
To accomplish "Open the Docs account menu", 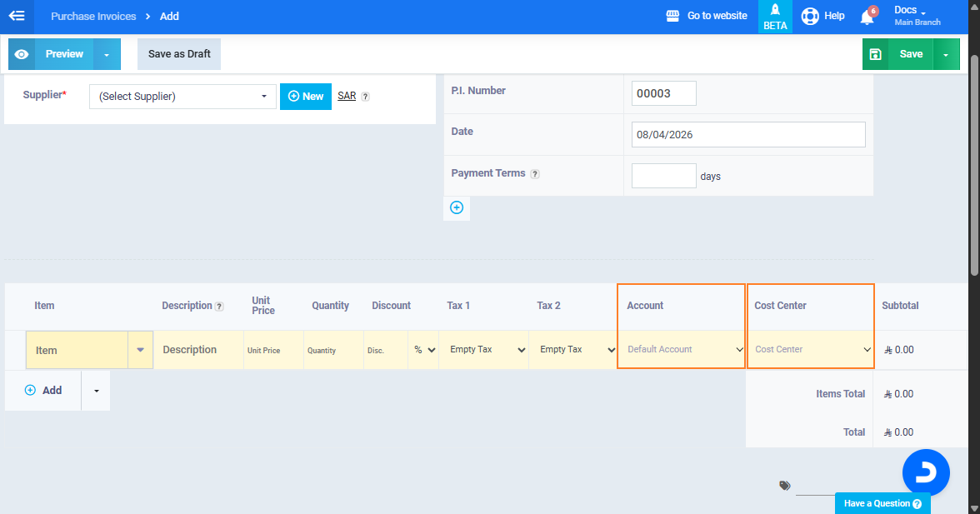I will pos(916,16).
